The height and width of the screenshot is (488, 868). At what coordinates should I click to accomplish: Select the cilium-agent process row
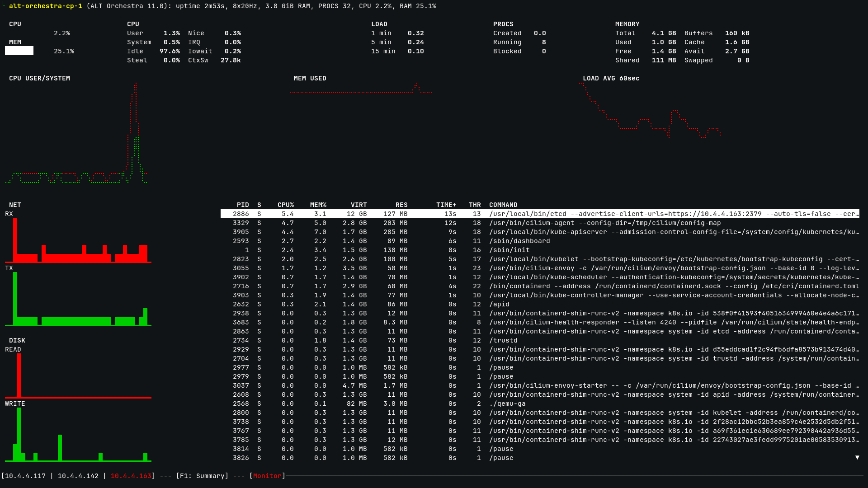pyautogui.click(x=540, y=223)
